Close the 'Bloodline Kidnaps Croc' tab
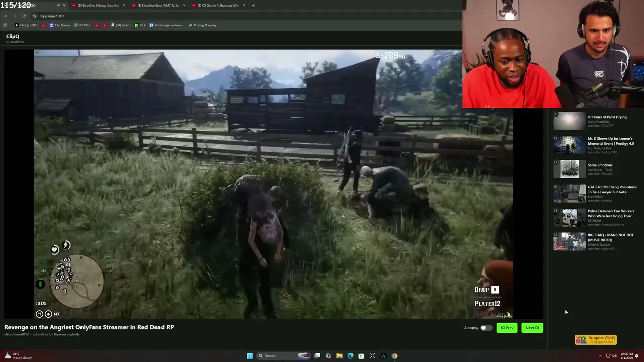The image size is (644, 362). click(x=123, y=5)
